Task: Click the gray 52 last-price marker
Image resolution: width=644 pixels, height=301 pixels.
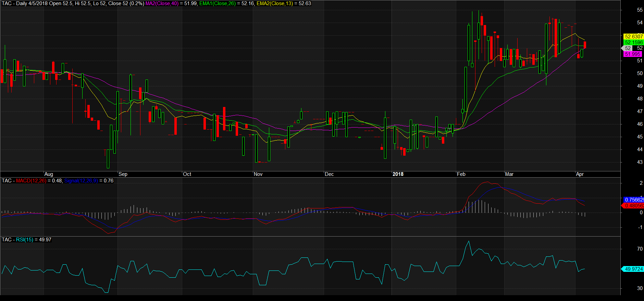Action: point(628,48)
